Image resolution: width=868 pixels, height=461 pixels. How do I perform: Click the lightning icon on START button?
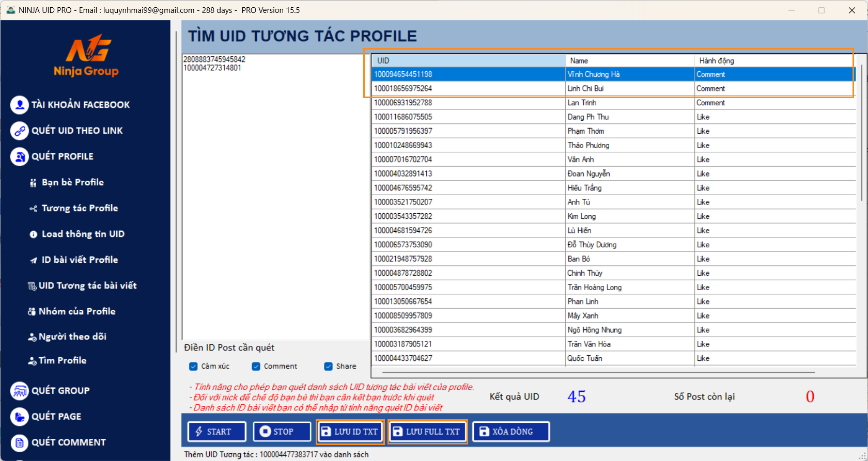click(199, 432)
